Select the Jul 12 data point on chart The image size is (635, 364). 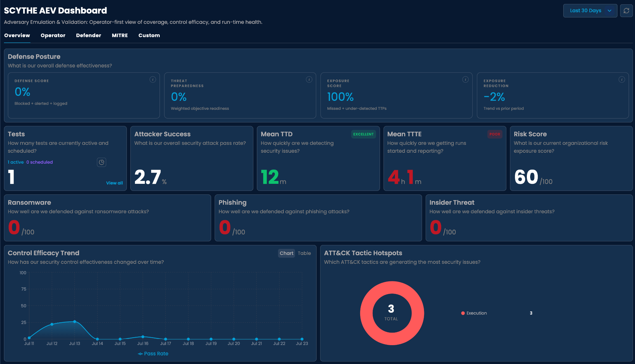coord(52,324)
